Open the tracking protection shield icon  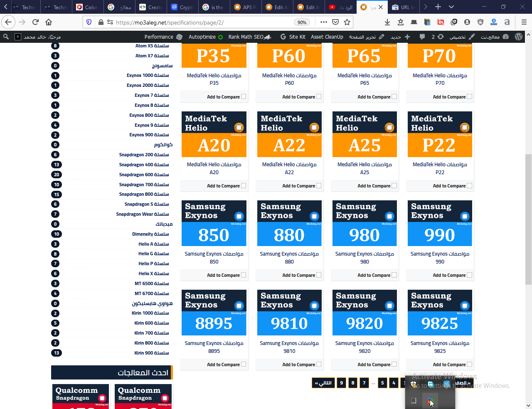[89, 22]
